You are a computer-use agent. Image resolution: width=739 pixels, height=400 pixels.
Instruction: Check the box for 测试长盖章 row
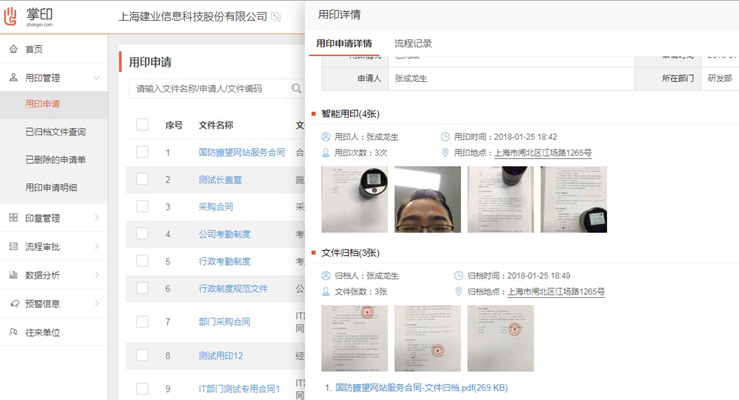coord(142,180)
